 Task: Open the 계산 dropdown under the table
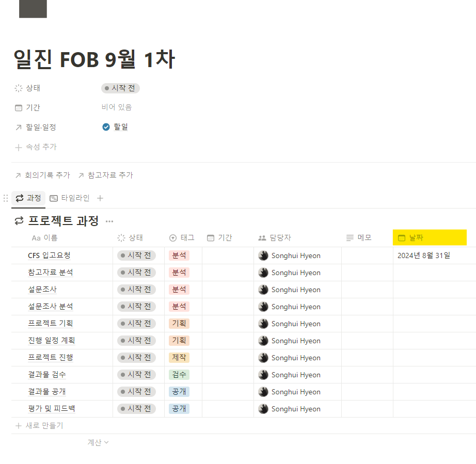[x=98, y=442]
